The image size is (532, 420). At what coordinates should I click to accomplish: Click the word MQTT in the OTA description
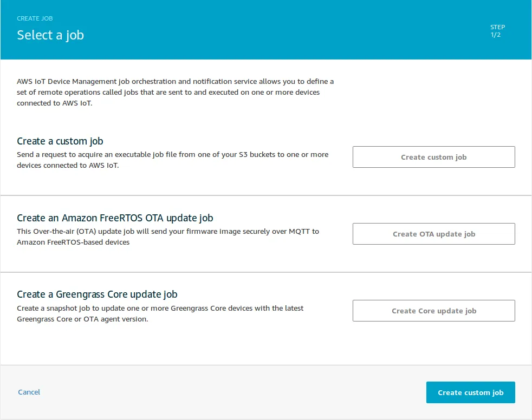coord(298,232)
